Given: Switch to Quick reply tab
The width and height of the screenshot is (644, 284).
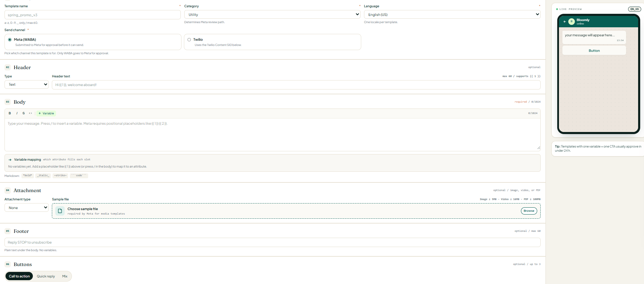Looking at the screenshot, I should tap(46, 276).
